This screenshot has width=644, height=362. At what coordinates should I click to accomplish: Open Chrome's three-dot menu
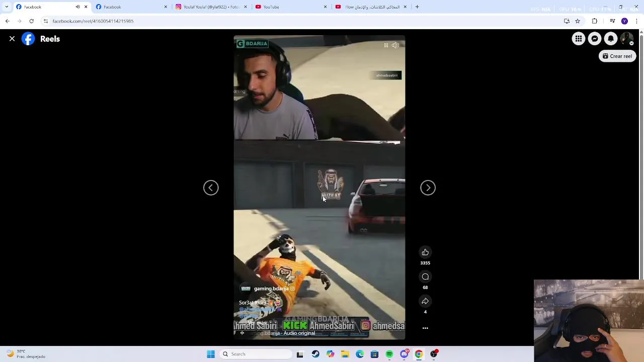tap(636, 21)
